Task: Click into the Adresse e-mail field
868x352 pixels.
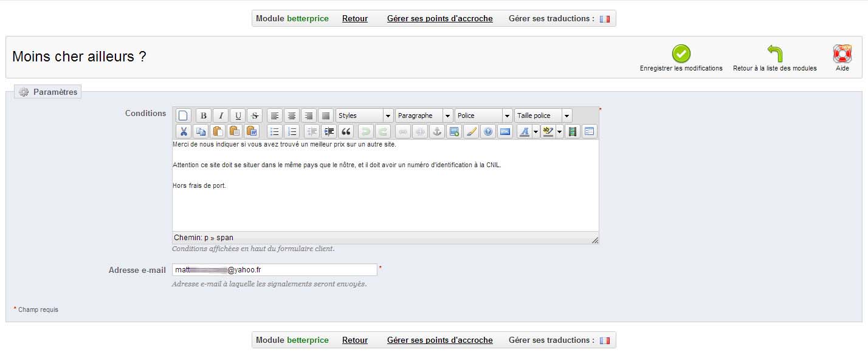Action: pyautogui.click(x=275, y=269)
